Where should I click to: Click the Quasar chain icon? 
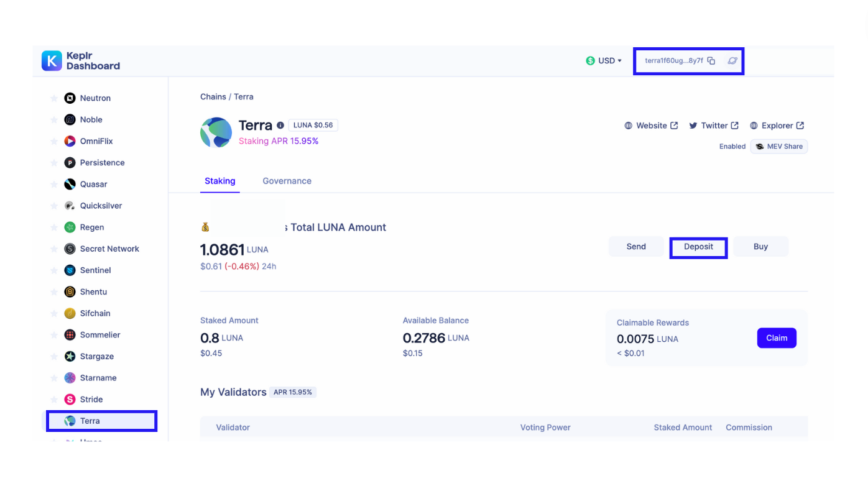coord(70,185)
